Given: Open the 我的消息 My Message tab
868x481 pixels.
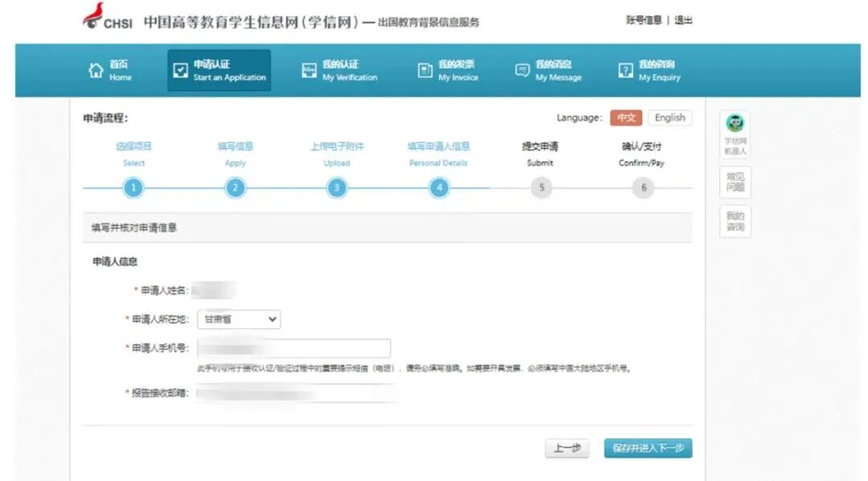Looking at the screenshot, I should click(549, 70).
